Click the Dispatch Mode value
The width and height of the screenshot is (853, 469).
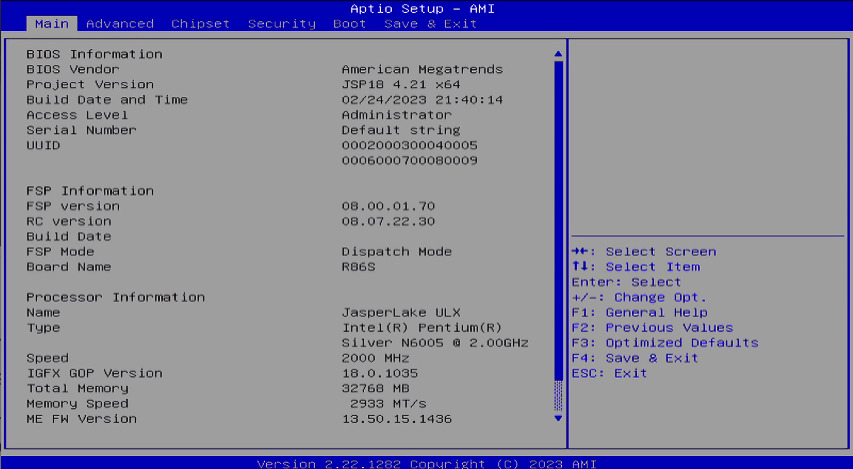(397, 252)
